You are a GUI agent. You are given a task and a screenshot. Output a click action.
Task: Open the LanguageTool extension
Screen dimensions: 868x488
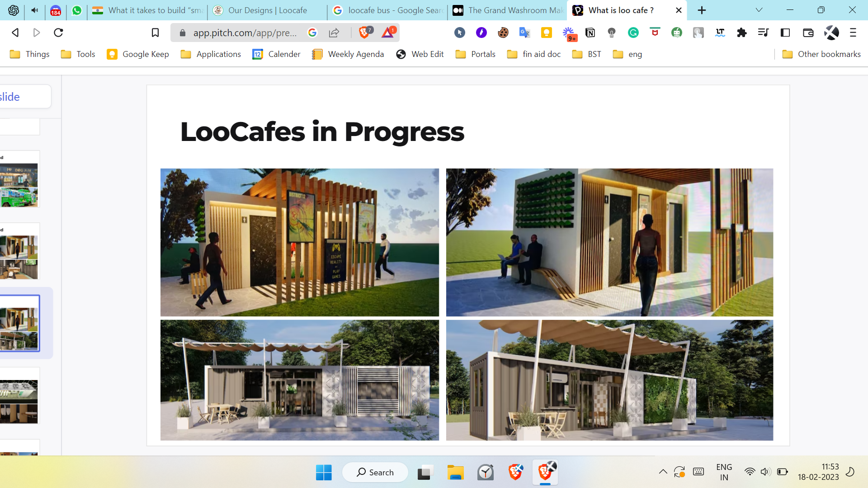pos(720,33)
